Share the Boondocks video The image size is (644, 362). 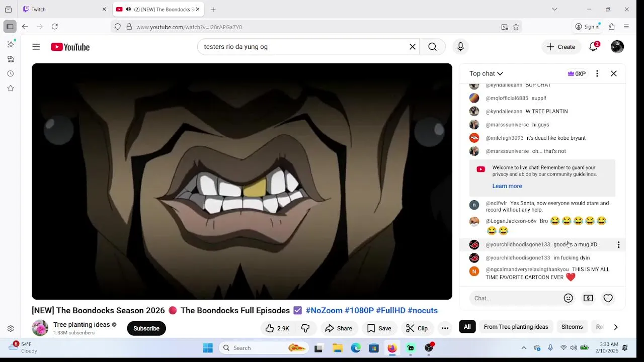[x=339, y=328]
